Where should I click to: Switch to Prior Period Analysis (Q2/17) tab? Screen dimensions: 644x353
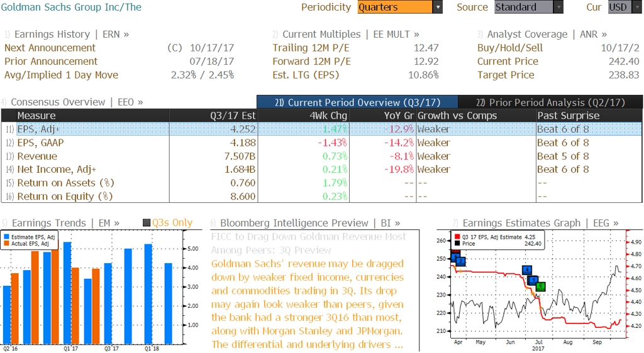[550, 102]
